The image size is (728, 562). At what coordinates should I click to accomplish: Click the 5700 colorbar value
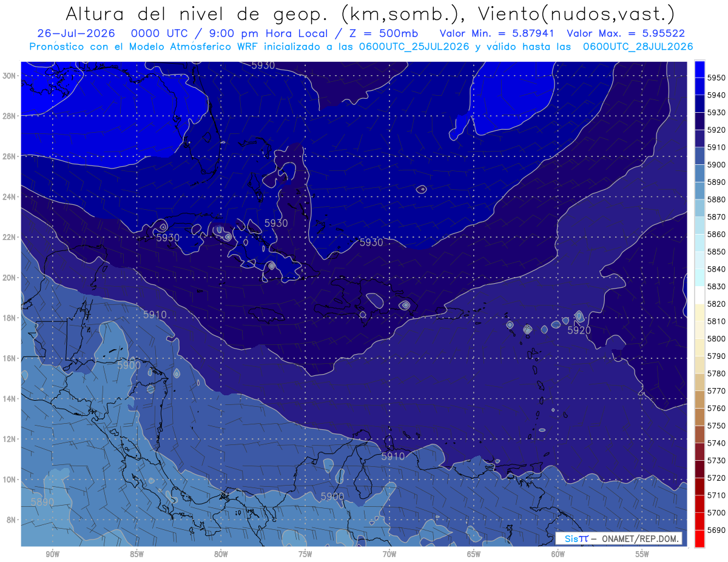[x=716, y=512]
